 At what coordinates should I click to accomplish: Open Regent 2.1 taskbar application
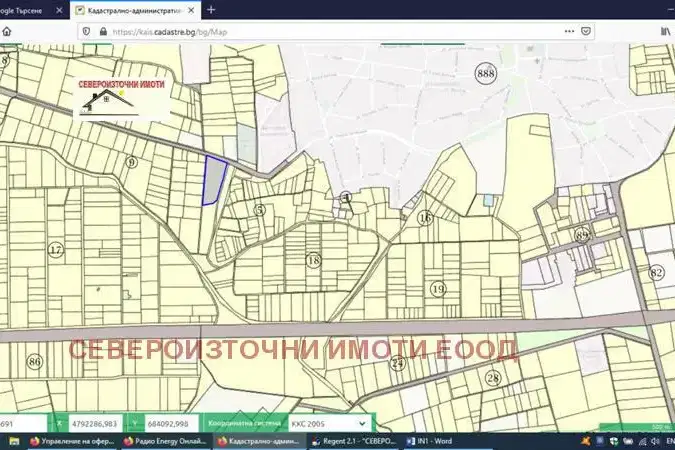(354, 441)
